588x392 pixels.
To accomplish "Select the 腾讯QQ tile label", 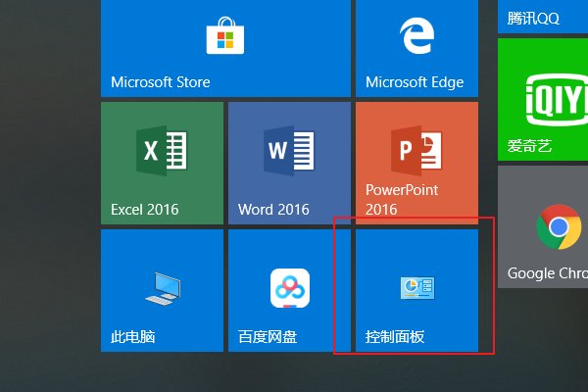I will [x=533, y=19].
